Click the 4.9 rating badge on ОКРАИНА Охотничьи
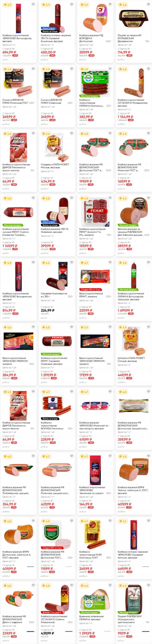This screenshot has width=152, height=644. pos(84,69)
